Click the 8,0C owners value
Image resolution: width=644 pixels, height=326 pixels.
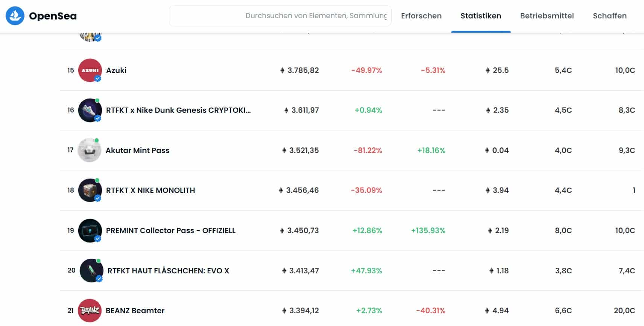coord(563,230)
